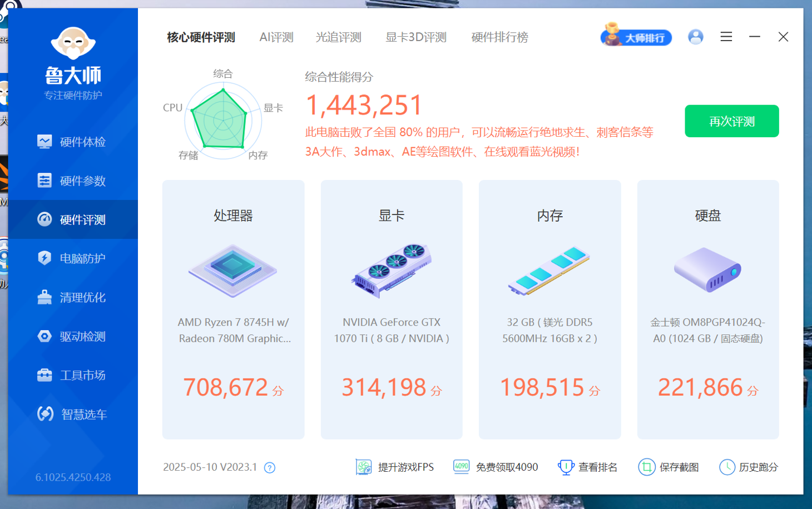Open 电脑防护 in the sidebar
Screen dimensions: 812x509
pos(73,258)
